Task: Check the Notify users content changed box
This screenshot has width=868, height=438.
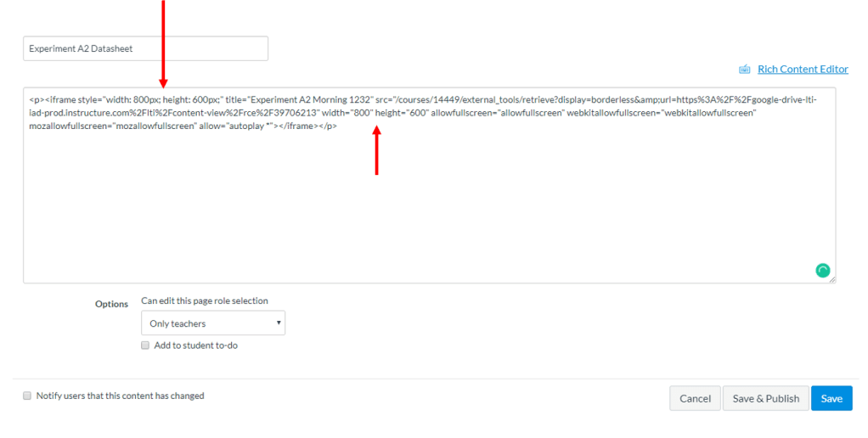Action: point(27,396)
